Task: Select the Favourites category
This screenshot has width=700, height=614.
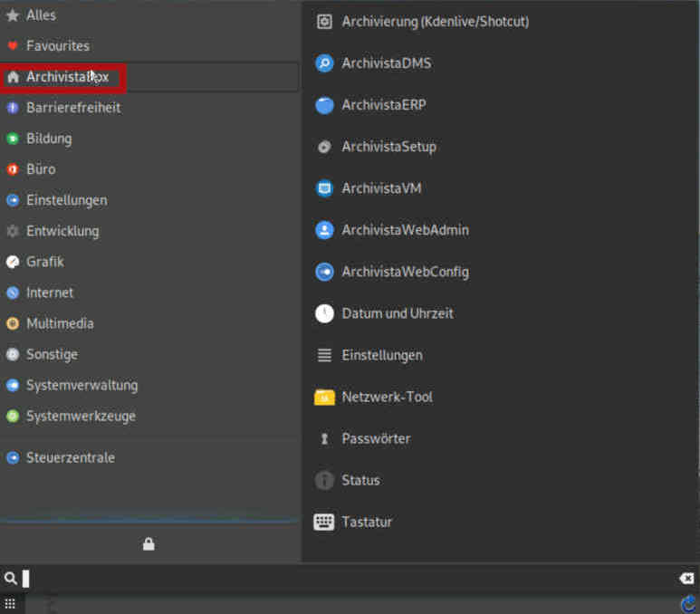Action: (57, 45)
